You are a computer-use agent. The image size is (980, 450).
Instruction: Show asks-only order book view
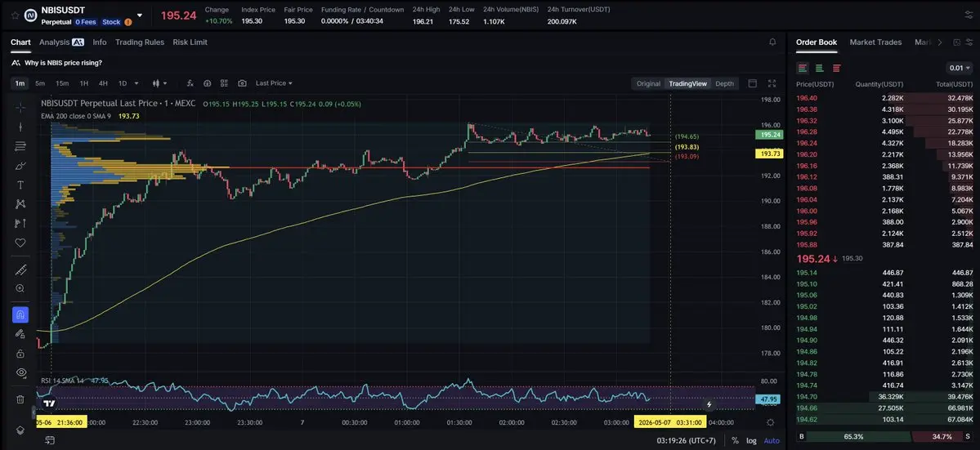(836, 68)
